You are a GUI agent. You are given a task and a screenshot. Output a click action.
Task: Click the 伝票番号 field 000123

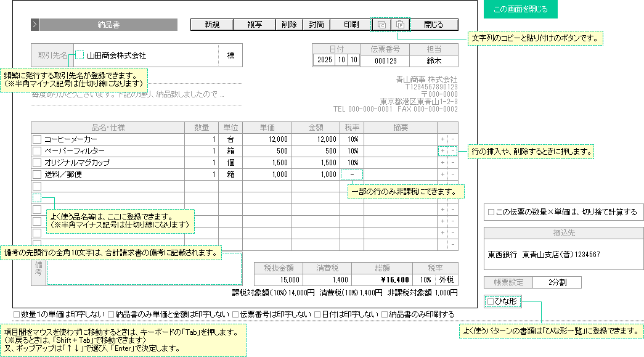click(385, 61)
